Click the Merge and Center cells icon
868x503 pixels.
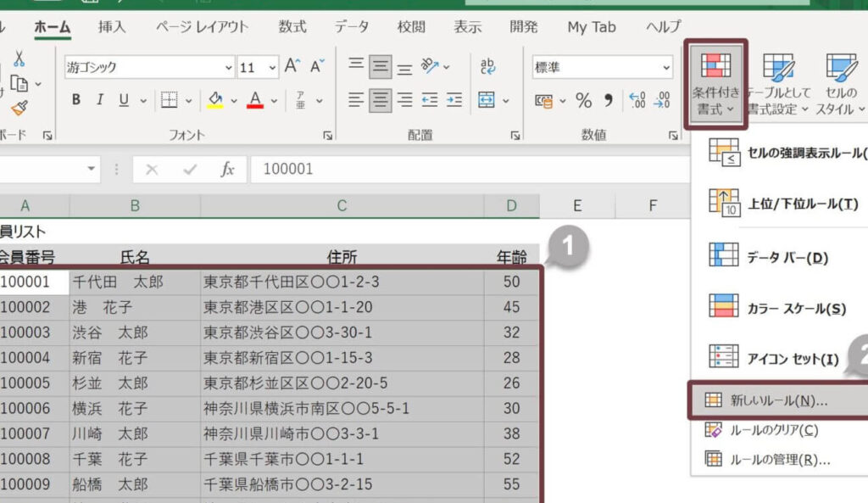point(486,100)
